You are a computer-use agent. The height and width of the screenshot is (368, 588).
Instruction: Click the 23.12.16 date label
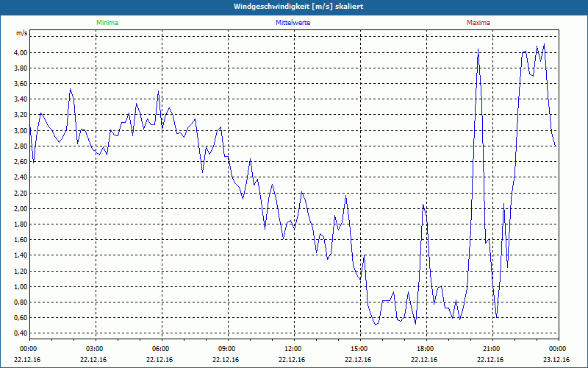(556, 360)
